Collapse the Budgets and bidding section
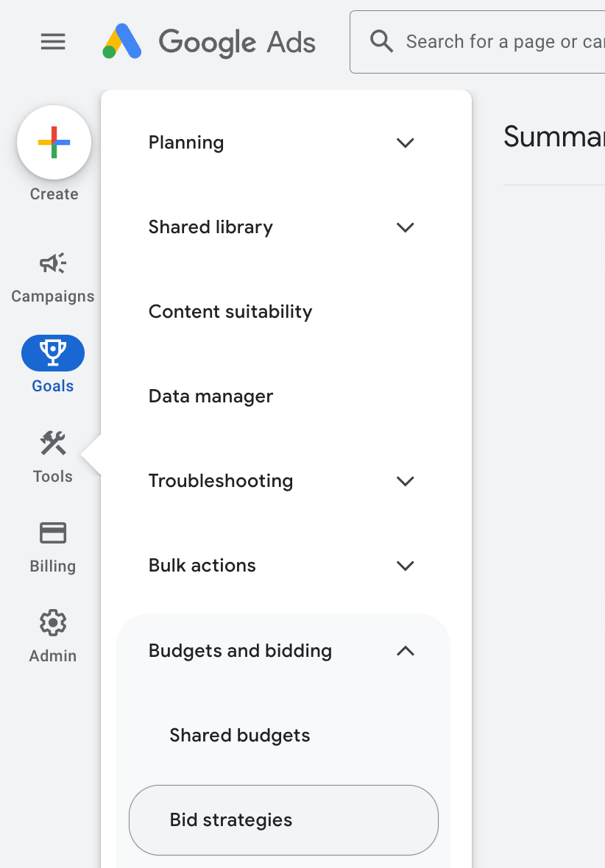The height and width of the screenshot is (868, 605). tap(404, 651)
